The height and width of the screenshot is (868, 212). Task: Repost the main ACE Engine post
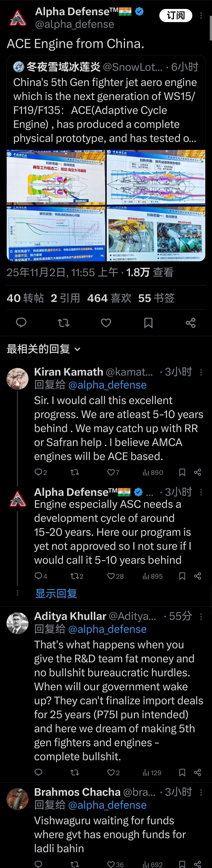click(64, 323)
